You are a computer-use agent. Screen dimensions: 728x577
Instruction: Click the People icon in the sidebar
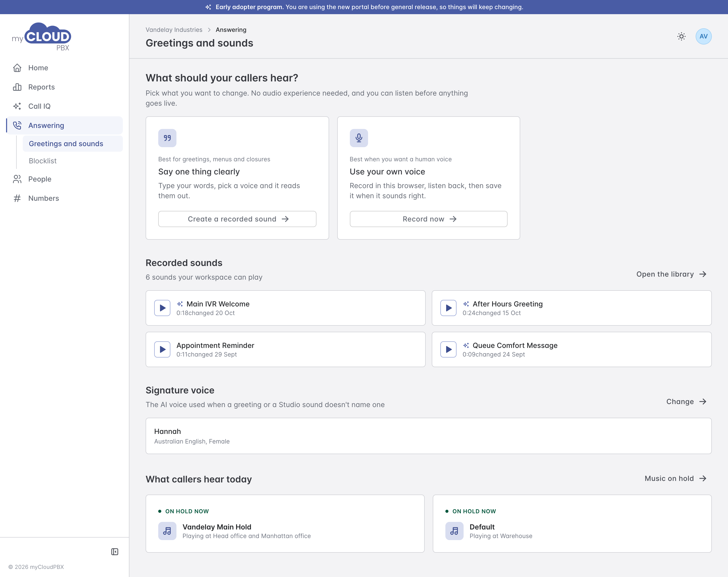point(17,179)
